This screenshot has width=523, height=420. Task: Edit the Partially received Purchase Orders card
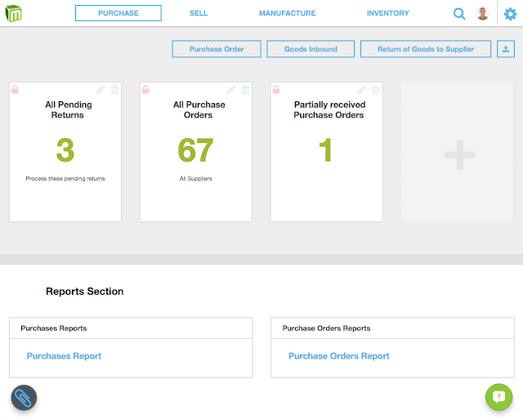coord(361,89)
